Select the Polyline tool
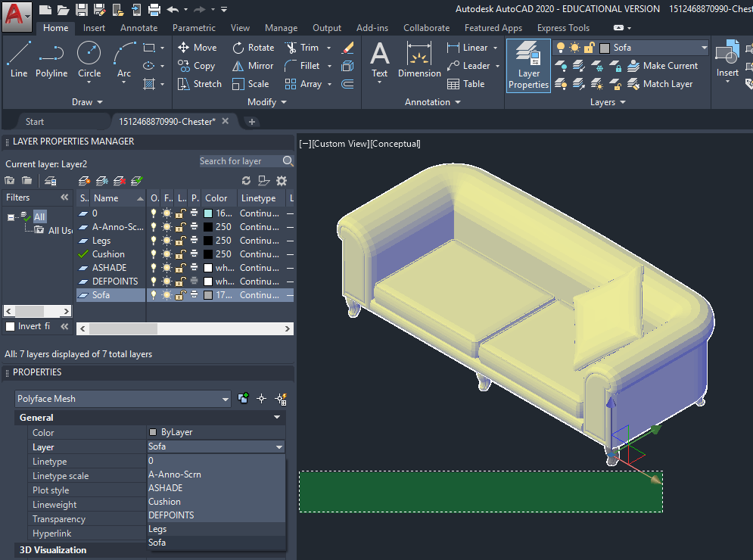Viewport: 753px width, 560px height. tap(51, 59)
